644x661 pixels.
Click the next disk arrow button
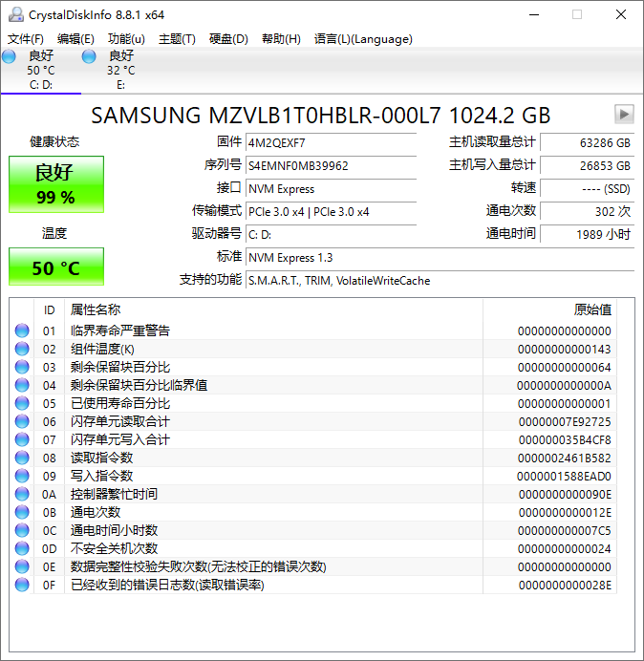click(624, 115)
